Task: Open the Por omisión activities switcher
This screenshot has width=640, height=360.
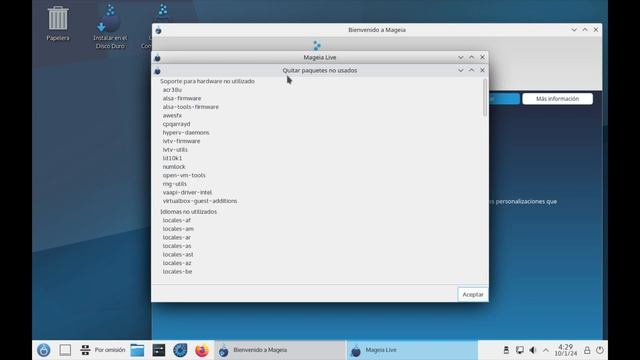Action: [x=102, y=350]
